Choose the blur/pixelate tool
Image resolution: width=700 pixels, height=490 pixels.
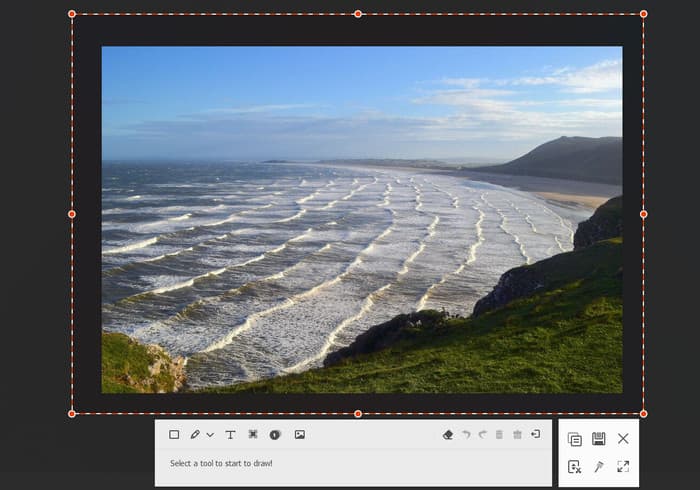pyautogui.click(x=253, y=434)
